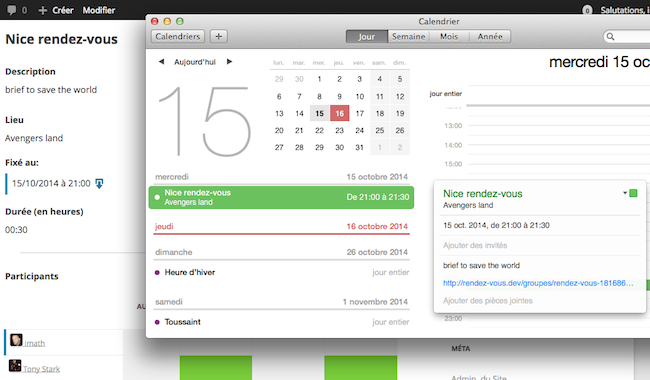Click brief to save the world note in popup
650x380 pixels.
(x=481, y=266)
